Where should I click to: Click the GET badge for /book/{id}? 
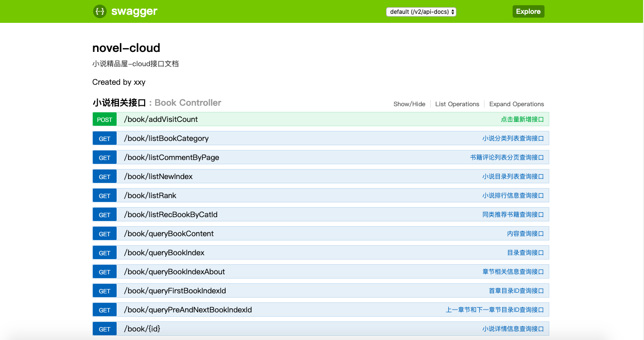pyautogui.click(x=105, y=329)
